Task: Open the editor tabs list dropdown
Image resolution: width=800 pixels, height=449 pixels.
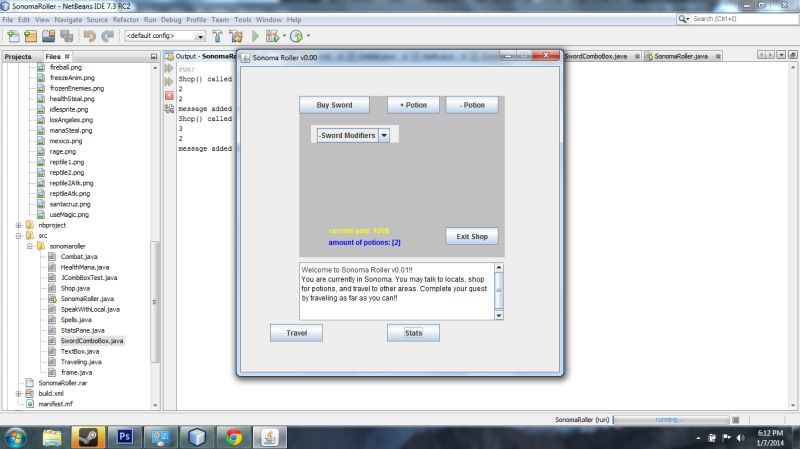Action: point(781,55)
